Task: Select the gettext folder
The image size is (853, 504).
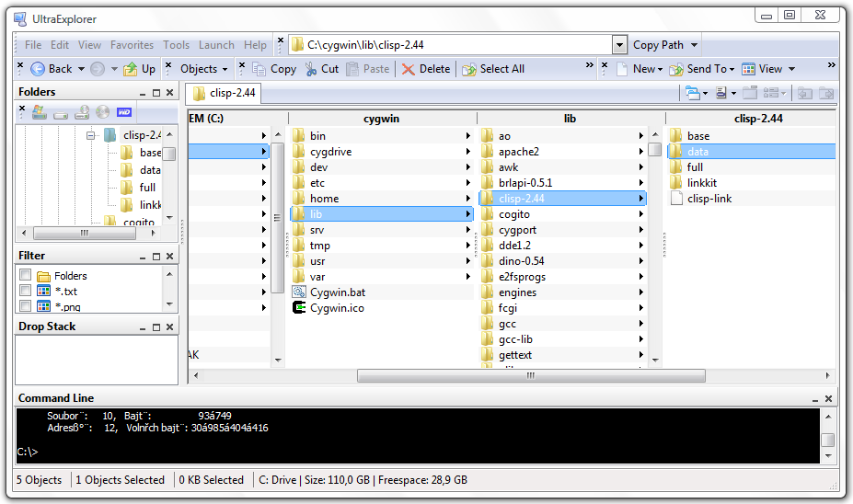Action: (514, 355)
